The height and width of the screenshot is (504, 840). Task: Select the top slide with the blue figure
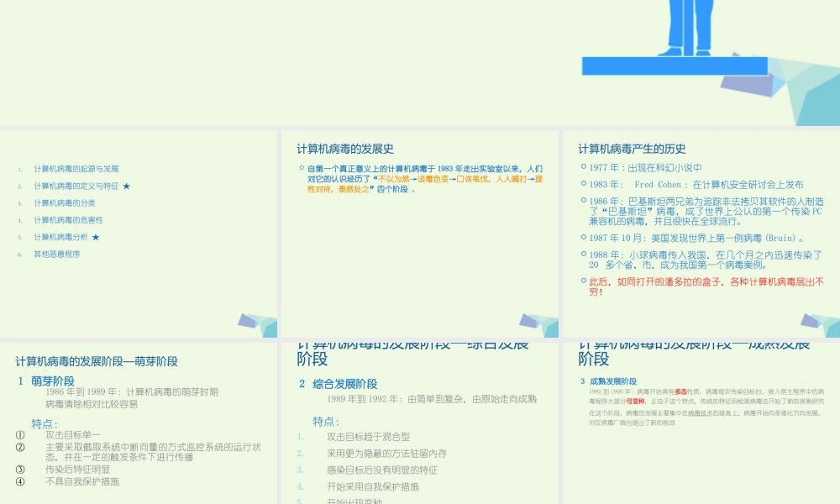click(x=420, y=63)
